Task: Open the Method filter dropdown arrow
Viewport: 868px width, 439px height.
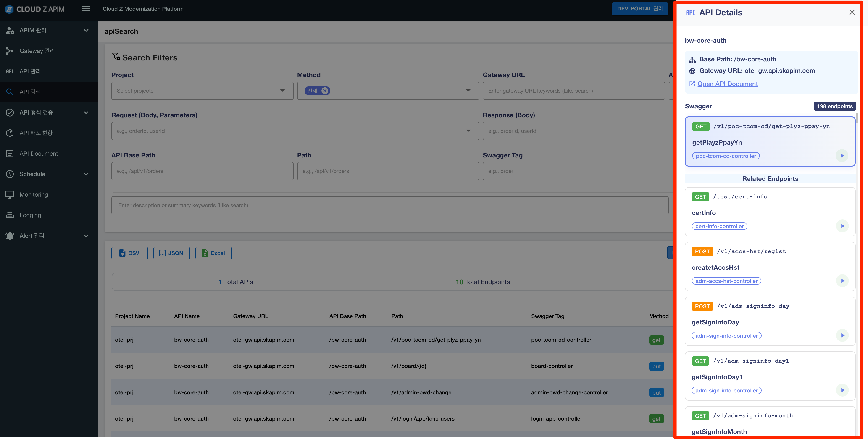Action: point(468,91)
